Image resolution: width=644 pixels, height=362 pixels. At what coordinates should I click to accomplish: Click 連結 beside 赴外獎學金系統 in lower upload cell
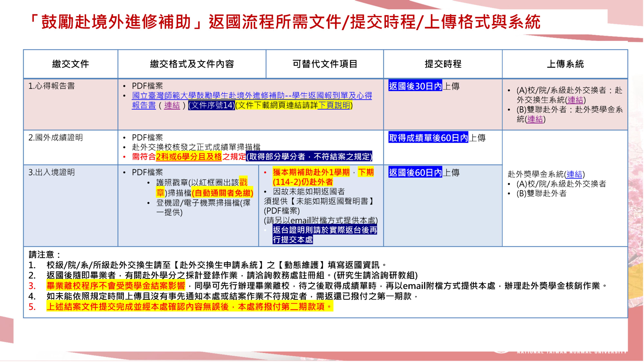[x=574, y=174]
